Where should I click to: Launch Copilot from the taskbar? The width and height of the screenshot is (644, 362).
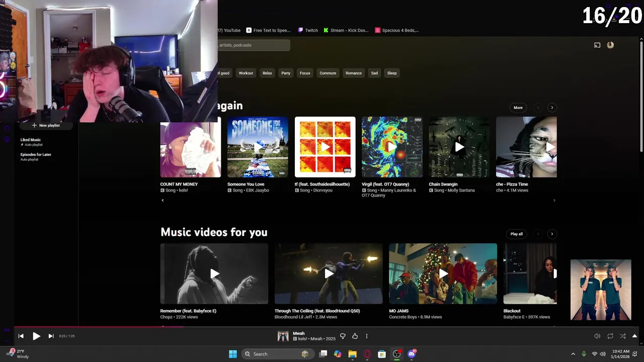click(x=338, y=354)
